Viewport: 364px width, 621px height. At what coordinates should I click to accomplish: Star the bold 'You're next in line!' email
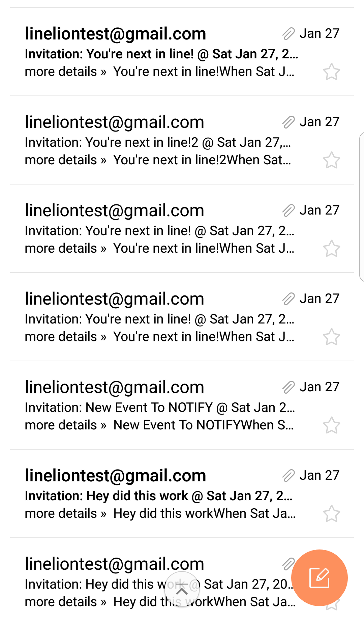pos(332,72)
